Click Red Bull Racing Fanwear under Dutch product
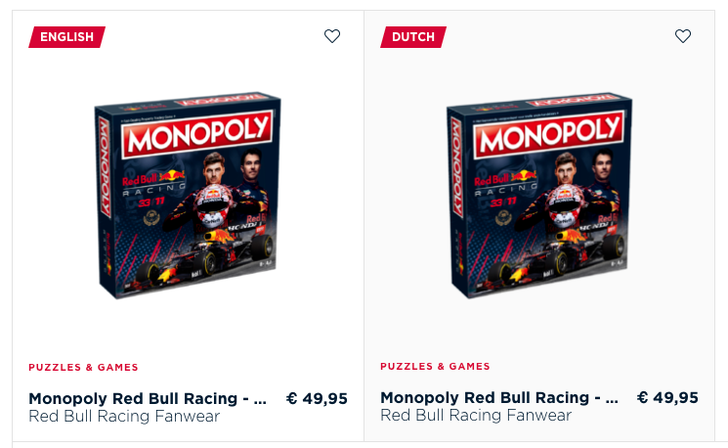 [x=476, y=416]
